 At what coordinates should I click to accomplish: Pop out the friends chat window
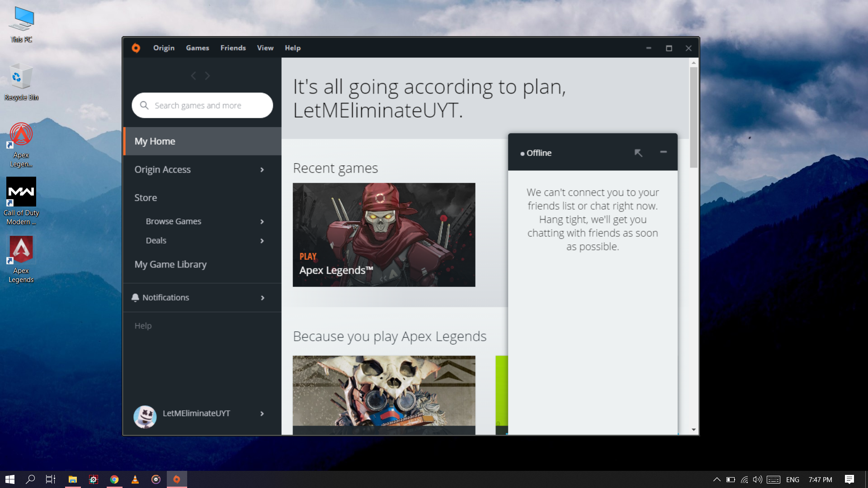(638, 153)
